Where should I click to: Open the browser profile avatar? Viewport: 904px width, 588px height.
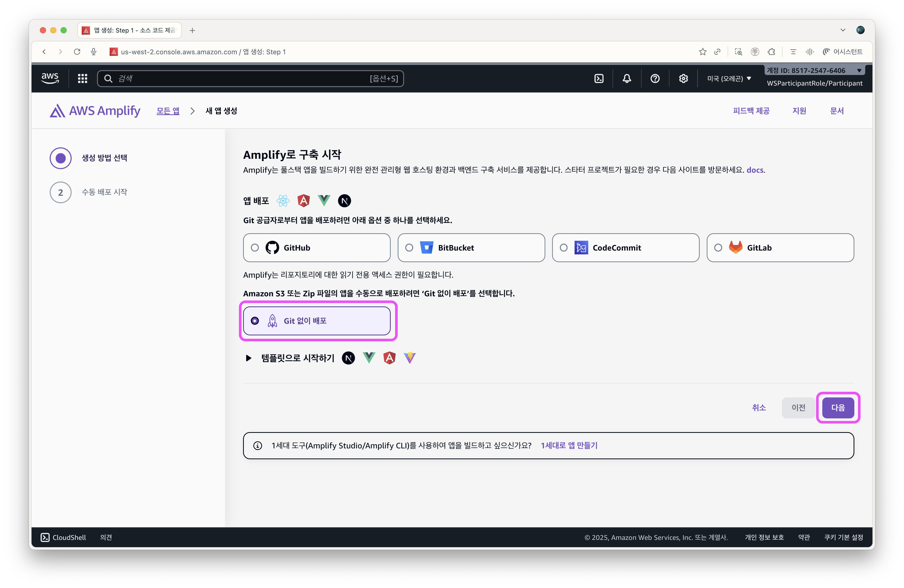(x=860, y=30)
